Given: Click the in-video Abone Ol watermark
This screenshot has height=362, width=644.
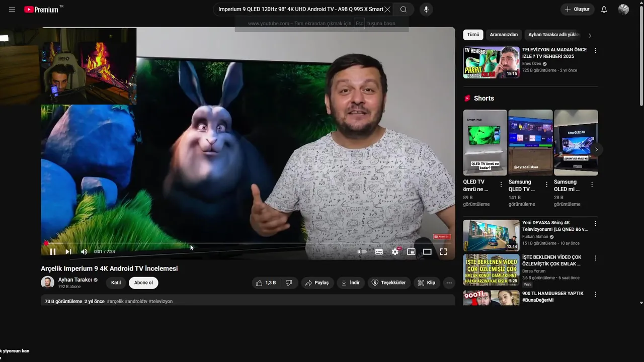Looking at the screenshot, I should 442,237.
